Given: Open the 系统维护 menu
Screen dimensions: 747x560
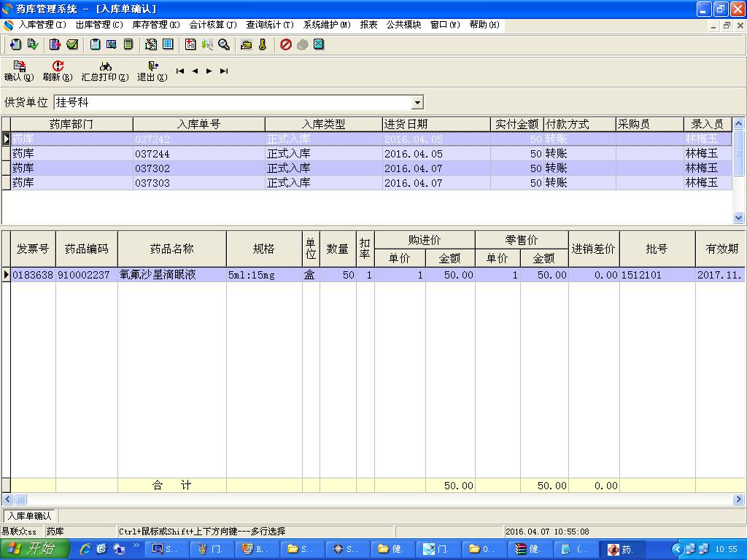Looking at the screenshot, I should tap(327, 25).
